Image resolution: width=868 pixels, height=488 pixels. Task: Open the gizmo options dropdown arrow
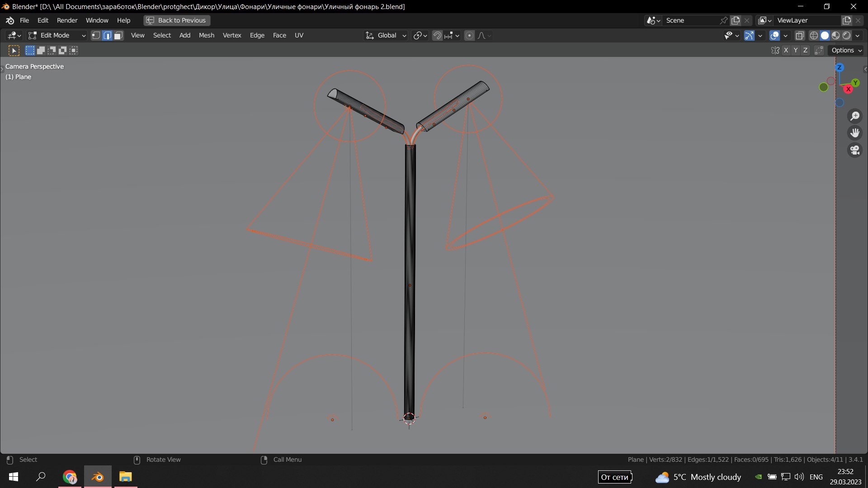(x=760, y=35)
